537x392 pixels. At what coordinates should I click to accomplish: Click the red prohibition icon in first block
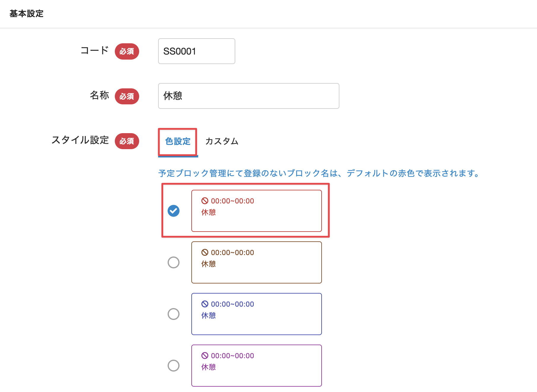click(x=205, y=201)
